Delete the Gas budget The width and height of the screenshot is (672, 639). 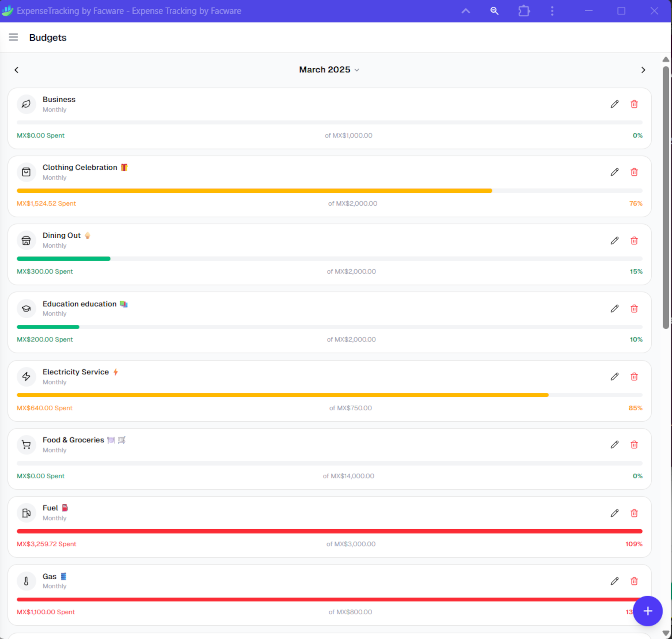coord(634,581)
